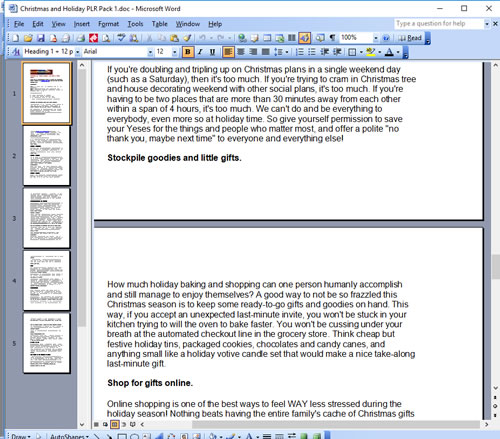Viewport: 500px width, 439px height.
Task: Insert a table from the Standard toolbar
Action: pos(267,38)
